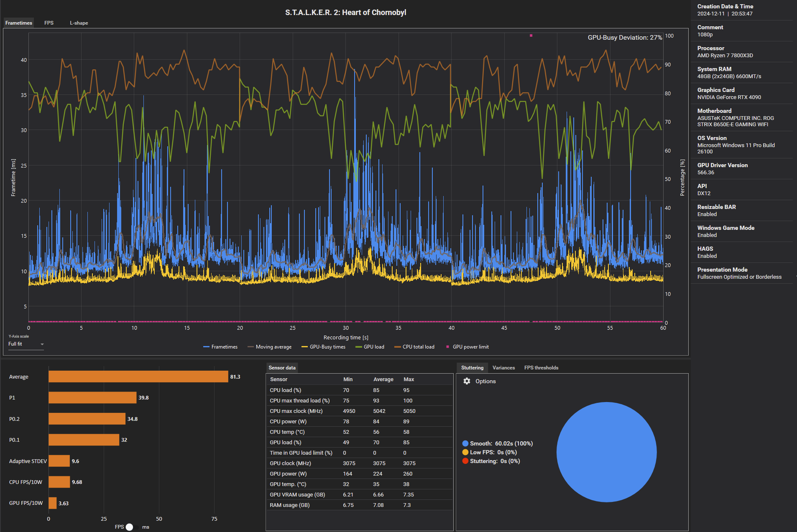Click the 'Adaptive STDEV' bar label

(x=28, y=461)
